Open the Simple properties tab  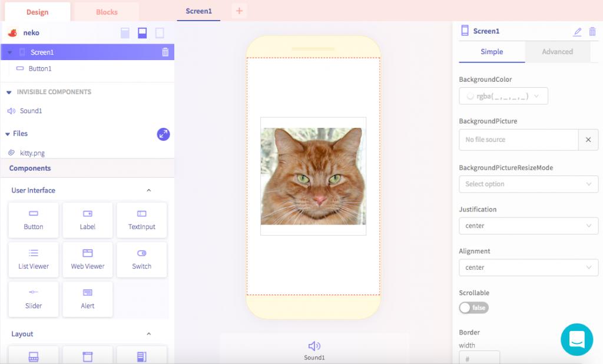point(492,52)
